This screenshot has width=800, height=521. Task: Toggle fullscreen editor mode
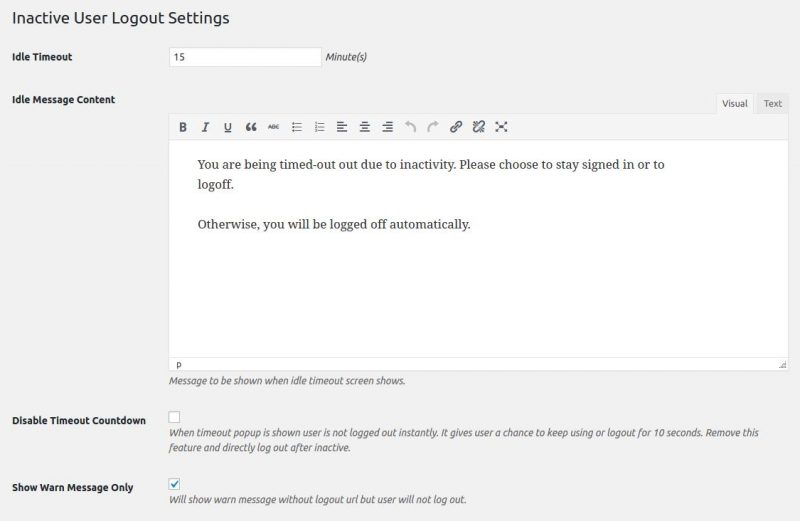coord(501,127)
